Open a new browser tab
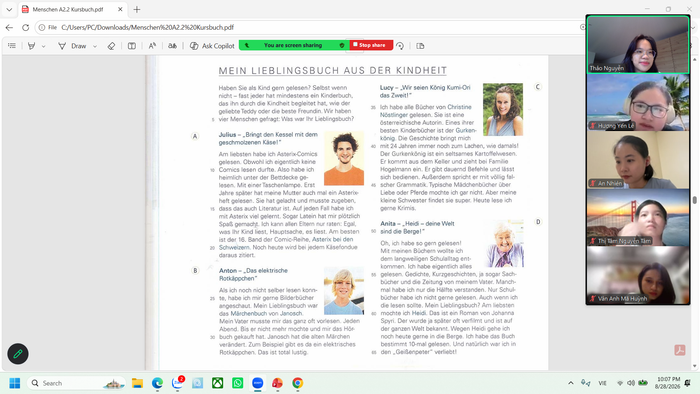This screenshot has height=394, width=700. 137,9
